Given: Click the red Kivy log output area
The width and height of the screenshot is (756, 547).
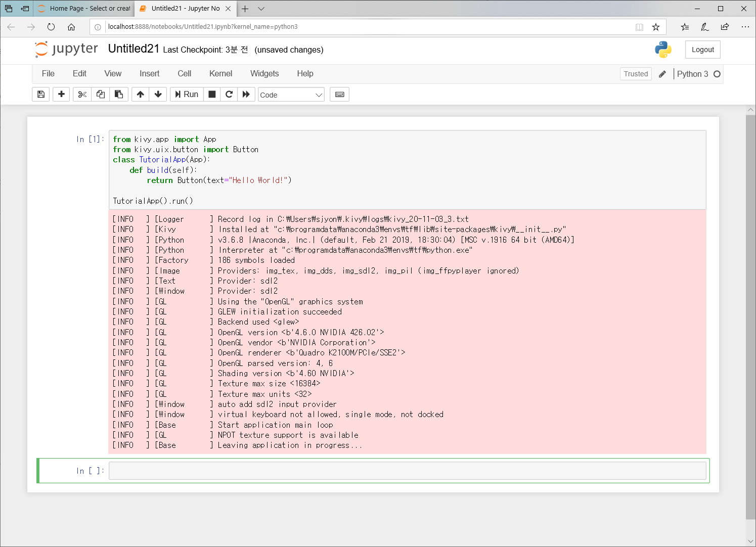Looking at the screenshot, I should click(x=407, y=332).
